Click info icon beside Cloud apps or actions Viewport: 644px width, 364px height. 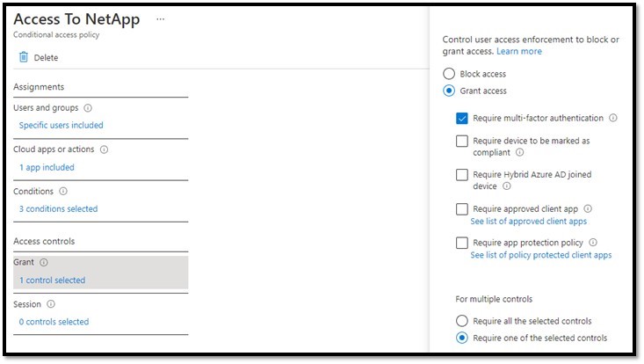point(105,149)
